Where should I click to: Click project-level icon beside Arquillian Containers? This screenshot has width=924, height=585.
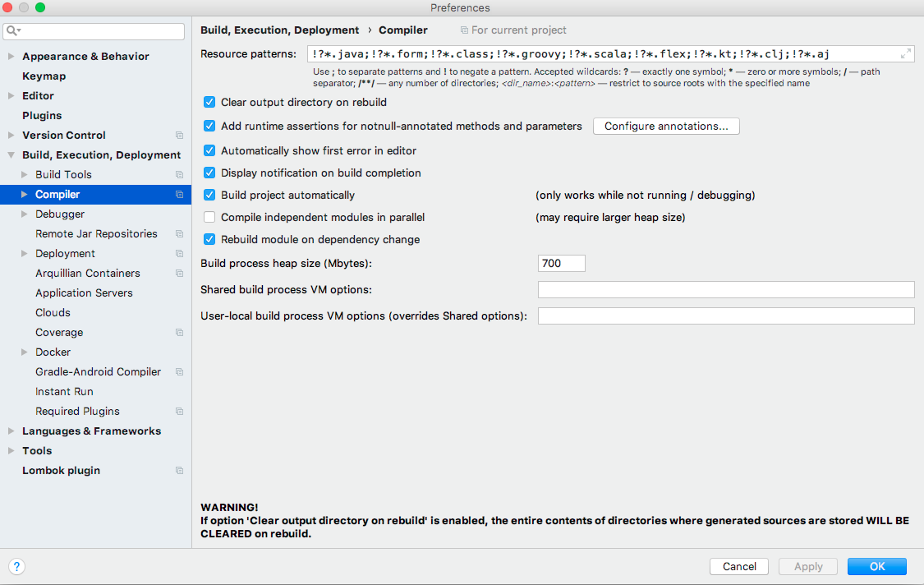coord(179,274)
